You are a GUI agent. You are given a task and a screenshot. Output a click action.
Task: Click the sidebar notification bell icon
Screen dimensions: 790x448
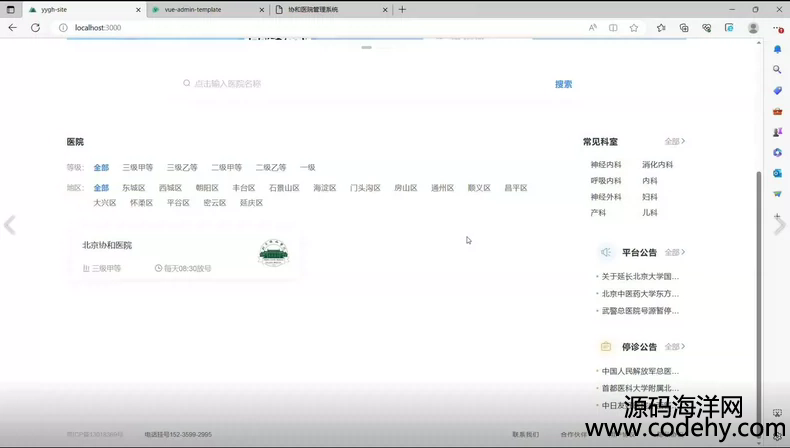point(777,49)
